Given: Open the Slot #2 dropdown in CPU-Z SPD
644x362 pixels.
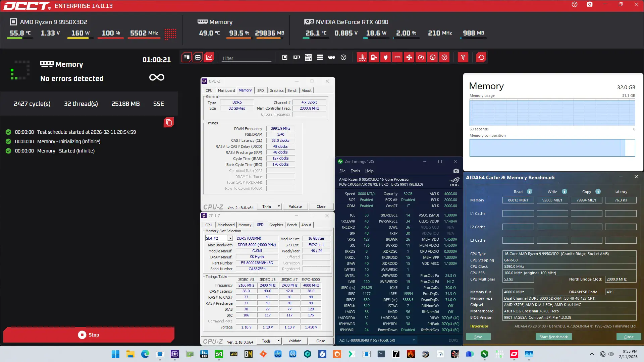Looking at the screenshot, I should [x=230, y=238].
